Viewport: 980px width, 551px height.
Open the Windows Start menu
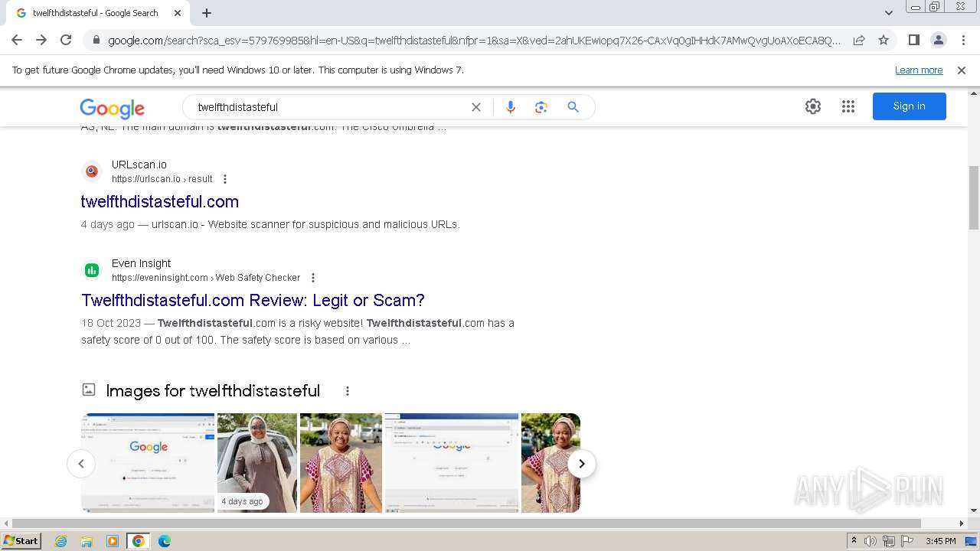click(21, 541)
